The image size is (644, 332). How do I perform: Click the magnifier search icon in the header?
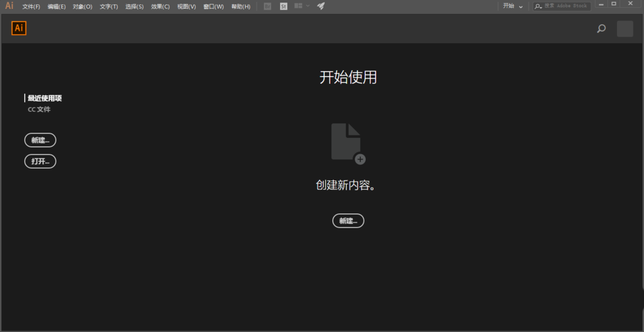pos(601,29)
